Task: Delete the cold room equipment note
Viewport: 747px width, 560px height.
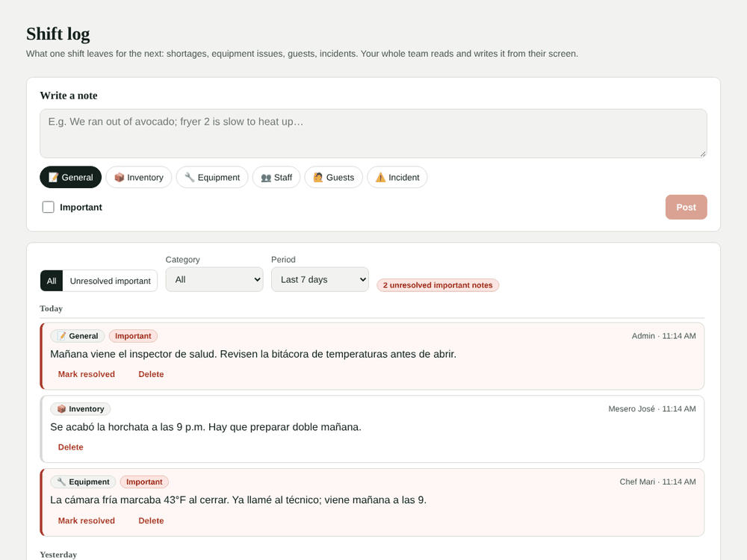Action: coord(151,520)
